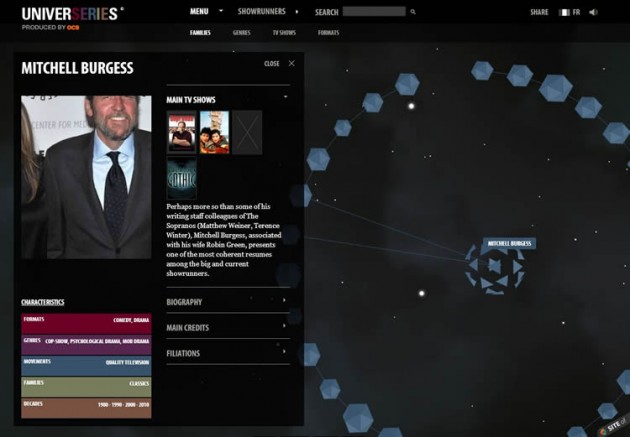Click the Universeries logo
This screenshot has width=630, height=437.
click(72, 14)
